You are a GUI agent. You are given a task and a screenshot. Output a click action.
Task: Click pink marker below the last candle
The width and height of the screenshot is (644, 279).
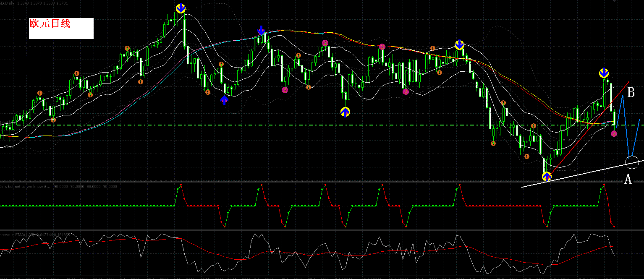(614, 133)
